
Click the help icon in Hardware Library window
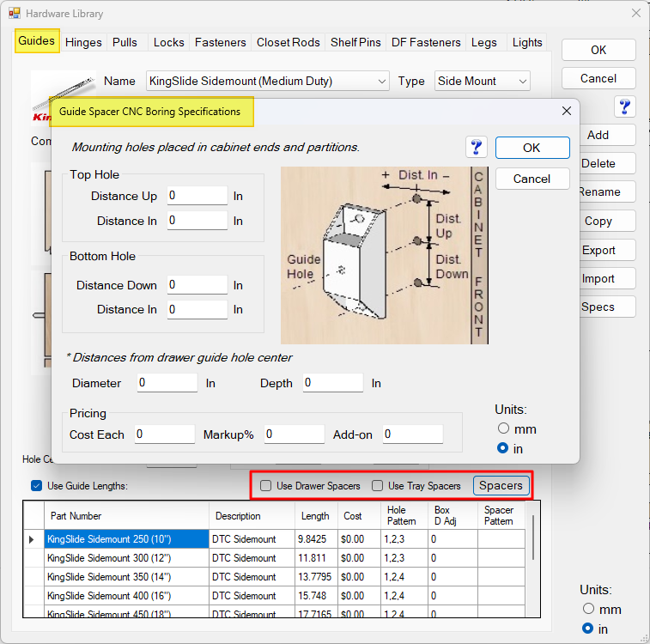(625, 106)
